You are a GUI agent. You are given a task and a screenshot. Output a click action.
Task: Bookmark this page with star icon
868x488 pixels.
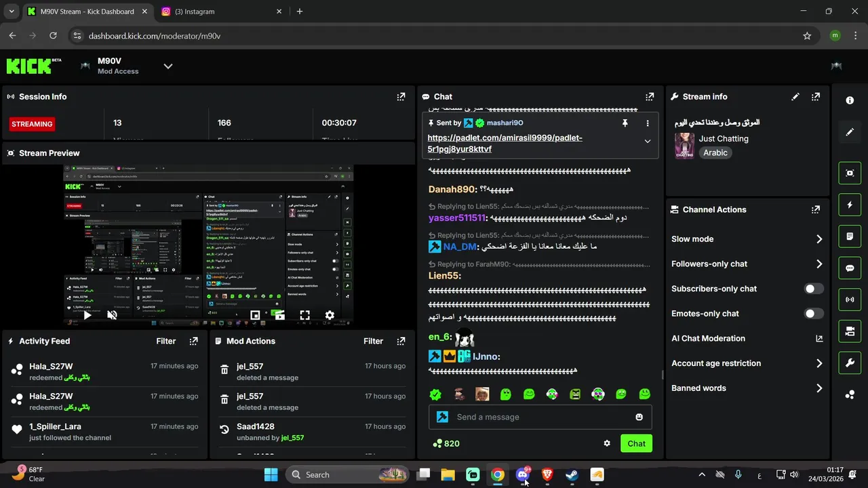click(x=807, y=36)
